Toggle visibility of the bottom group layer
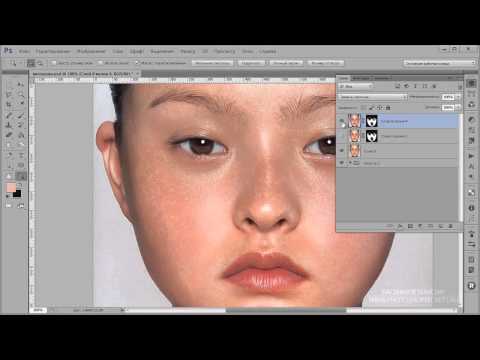 click(342, 163)
